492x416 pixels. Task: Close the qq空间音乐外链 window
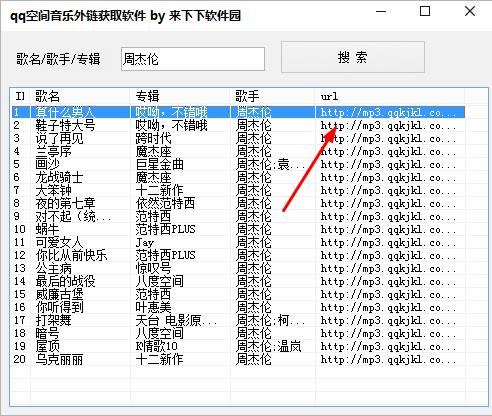point(470,12)
